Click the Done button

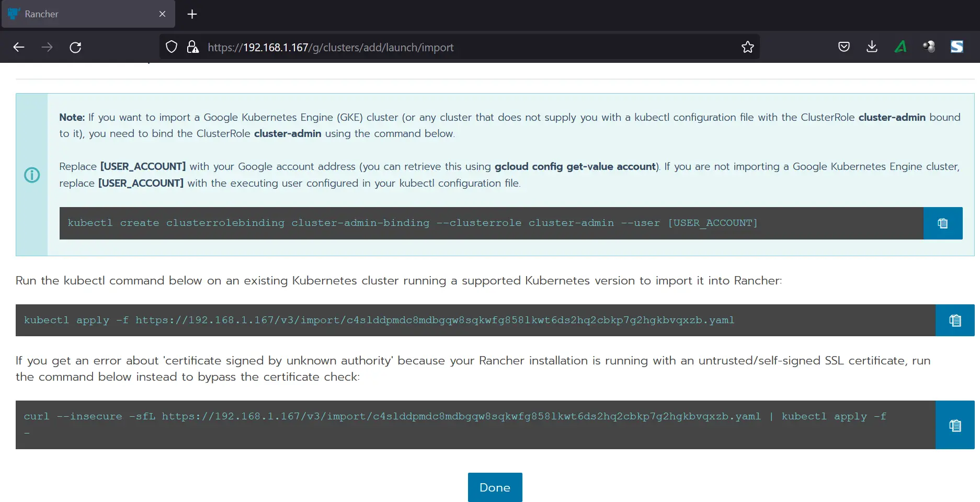pos(495,487)
